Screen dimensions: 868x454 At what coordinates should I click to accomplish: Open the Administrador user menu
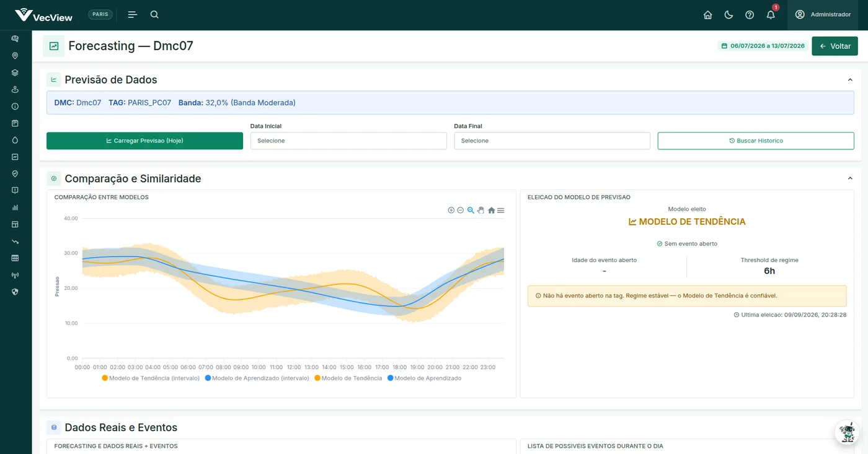point(823,14)
